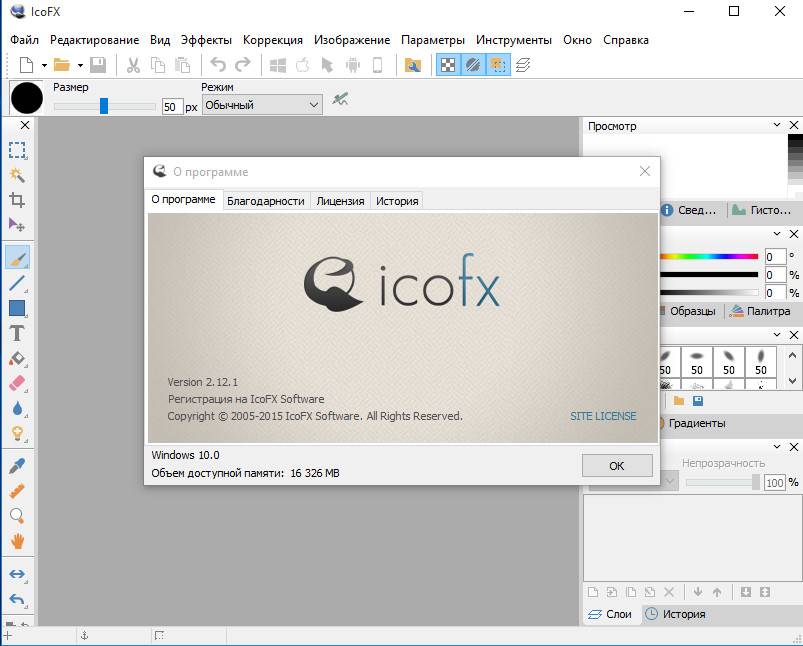Create a cursor with the arrow icon
The height and width of the screenshot is (646, 803).
coord(327,65)
